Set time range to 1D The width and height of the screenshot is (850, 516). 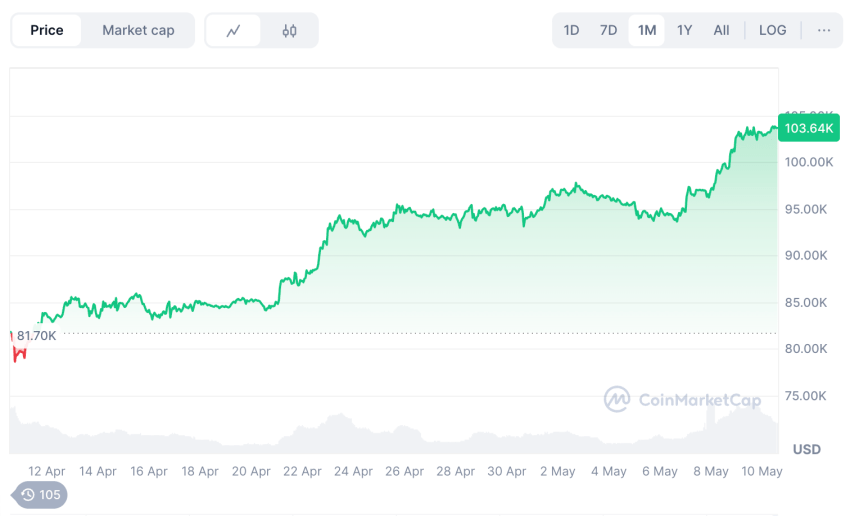coord(571,30)
